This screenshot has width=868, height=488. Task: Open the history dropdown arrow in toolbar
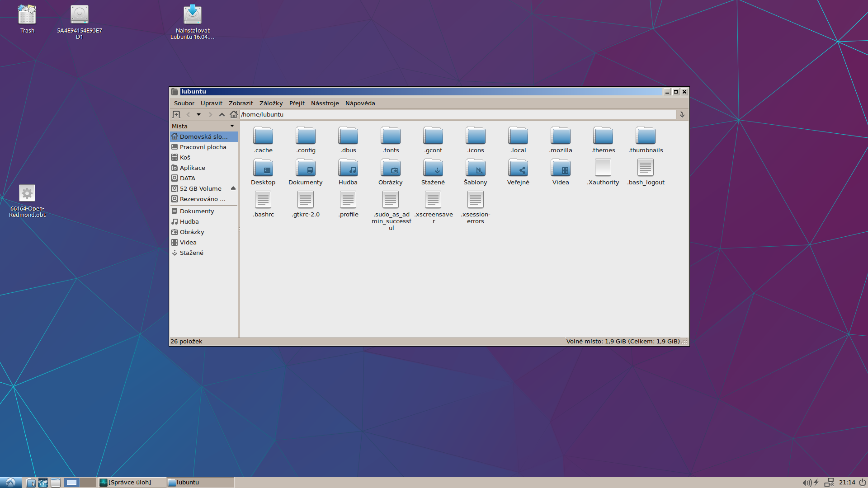[x=198, y=115]
